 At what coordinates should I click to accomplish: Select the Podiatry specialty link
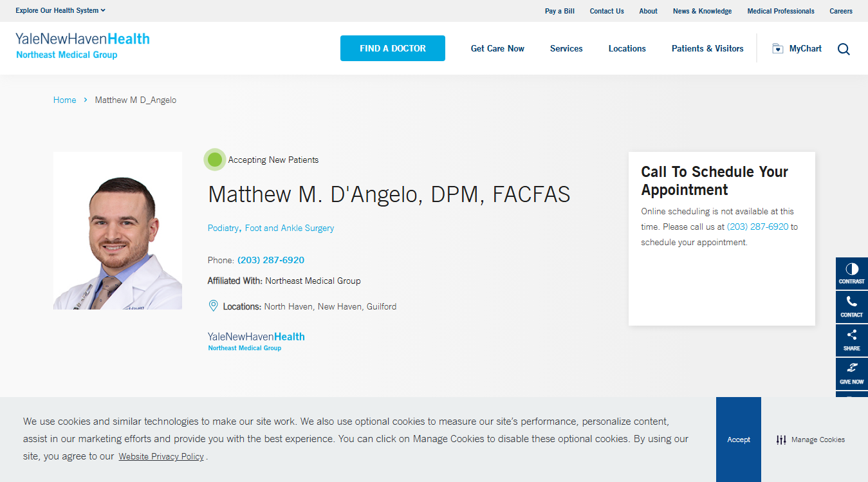223,228
